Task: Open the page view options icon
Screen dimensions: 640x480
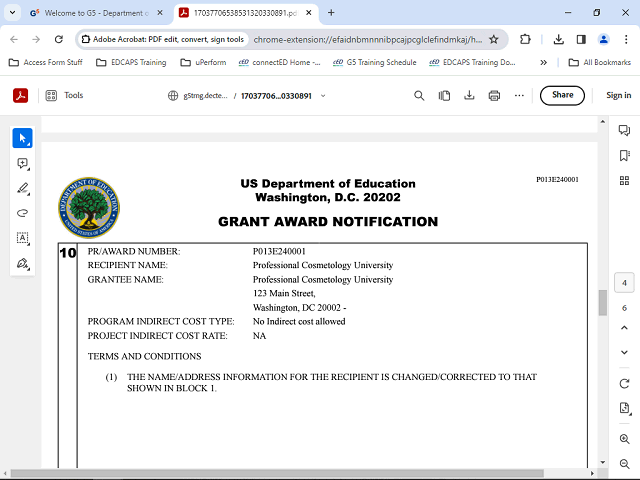Action: click(444, 96)
